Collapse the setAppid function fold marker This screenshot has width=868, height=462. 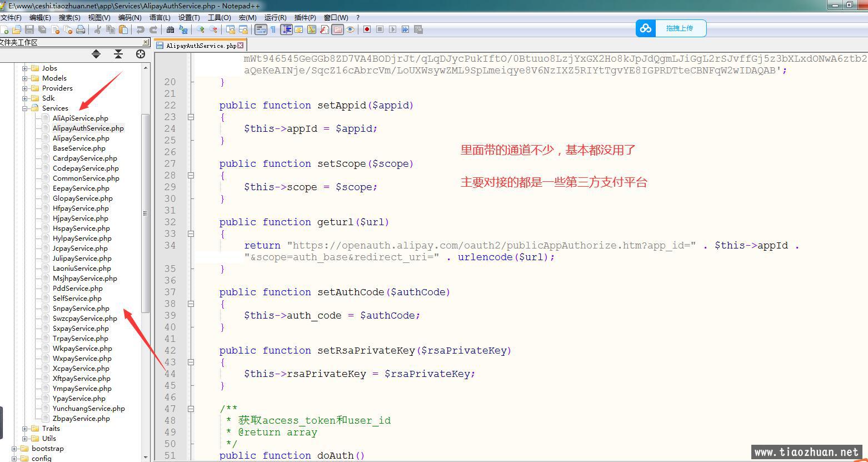point(191,117)
